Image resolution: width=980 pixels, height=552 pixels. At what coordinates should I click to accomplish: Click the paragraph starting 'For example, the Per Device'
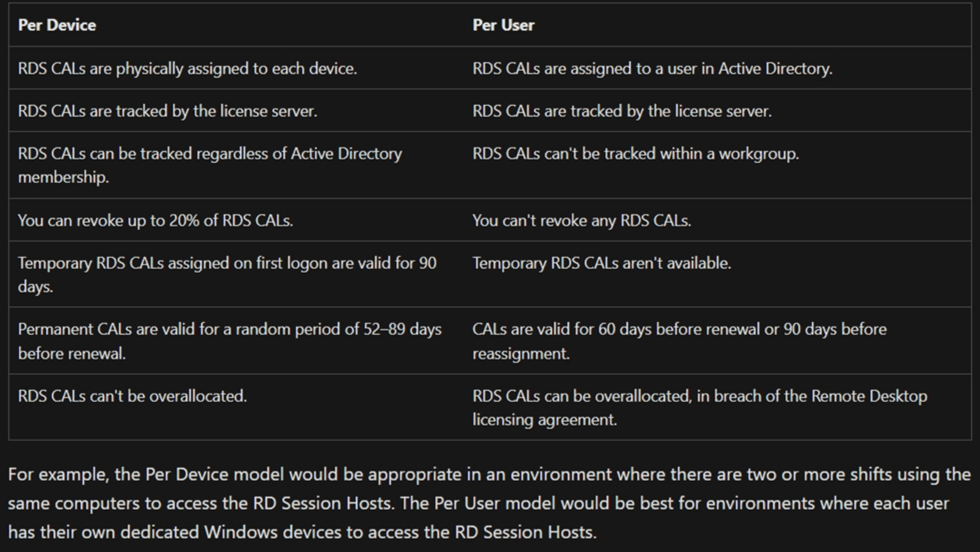(x=489, y=503)
